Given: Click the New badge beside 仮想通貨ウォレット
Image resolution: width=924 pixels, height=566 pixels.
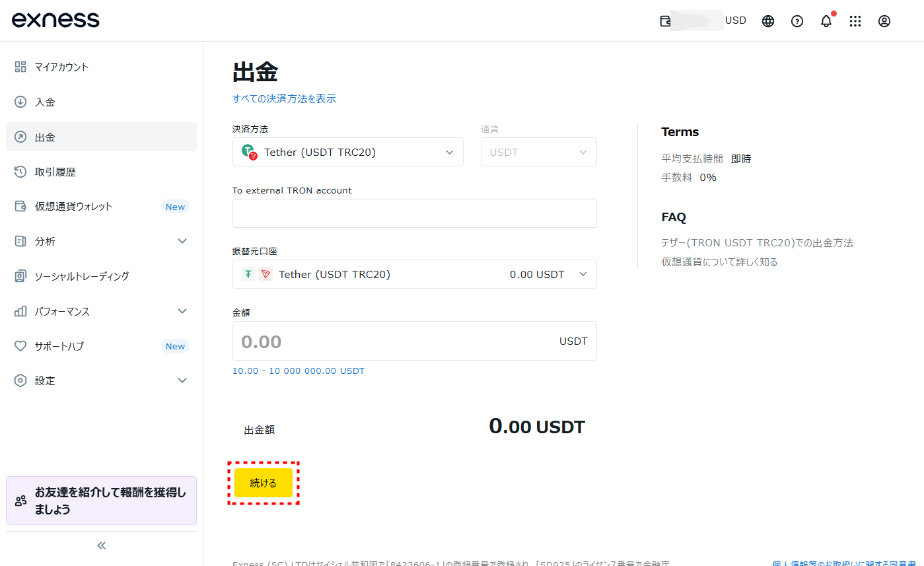Looking at the screenshot, I should [175, 207].
